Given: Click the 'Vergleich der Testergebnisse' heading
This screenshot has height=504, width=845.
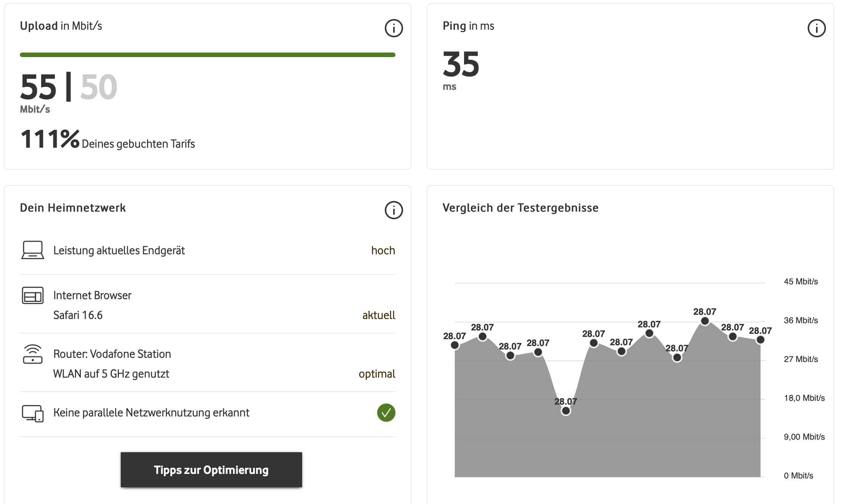Looking at the screenshot, I should pyautogui.click(x=520, y=208).
